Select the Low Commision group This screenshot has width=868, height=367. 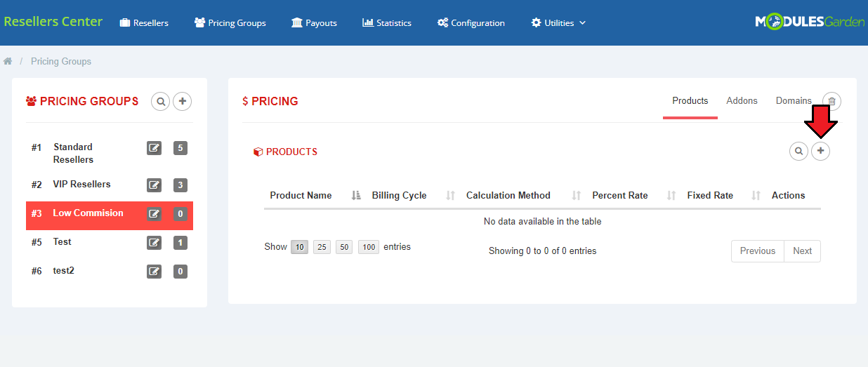coord(88,213)
